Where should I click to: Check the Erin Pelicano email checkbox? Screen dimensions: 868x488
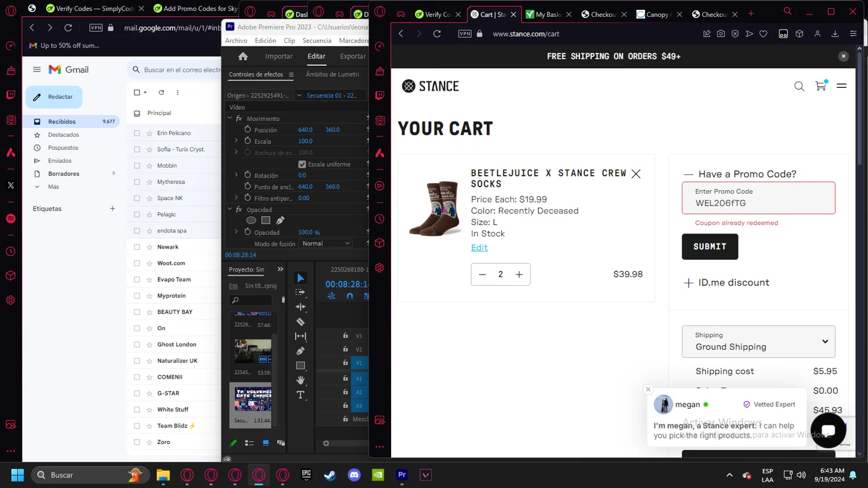pos(137,133)
